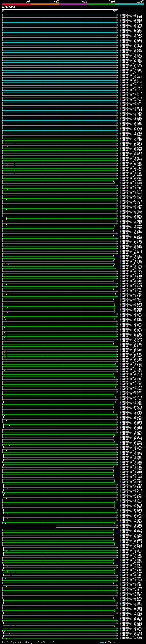Select the UniRef100_B9SI90 label
This screenshot has height=644, width=146.
(131, 32)
